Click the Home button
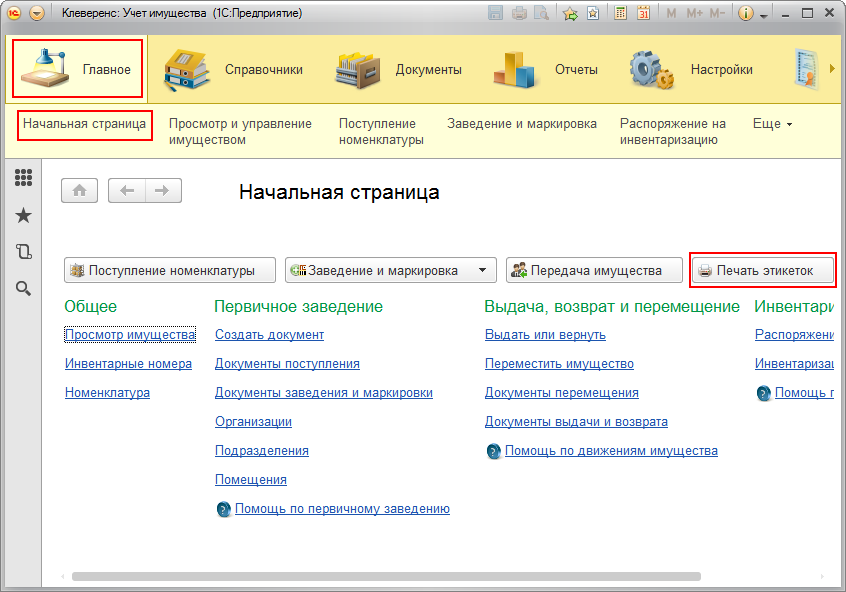Viewport: 846px width, 592px height. coord(79,190)
